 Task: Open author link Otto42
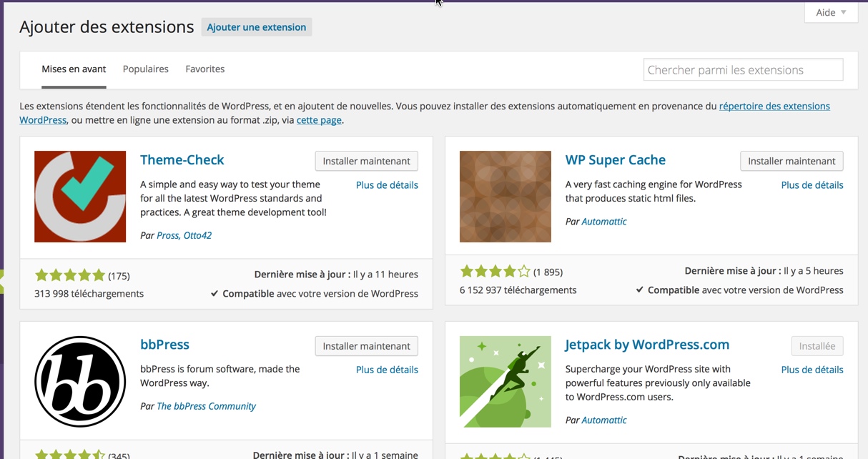click(x=197, y=235)
